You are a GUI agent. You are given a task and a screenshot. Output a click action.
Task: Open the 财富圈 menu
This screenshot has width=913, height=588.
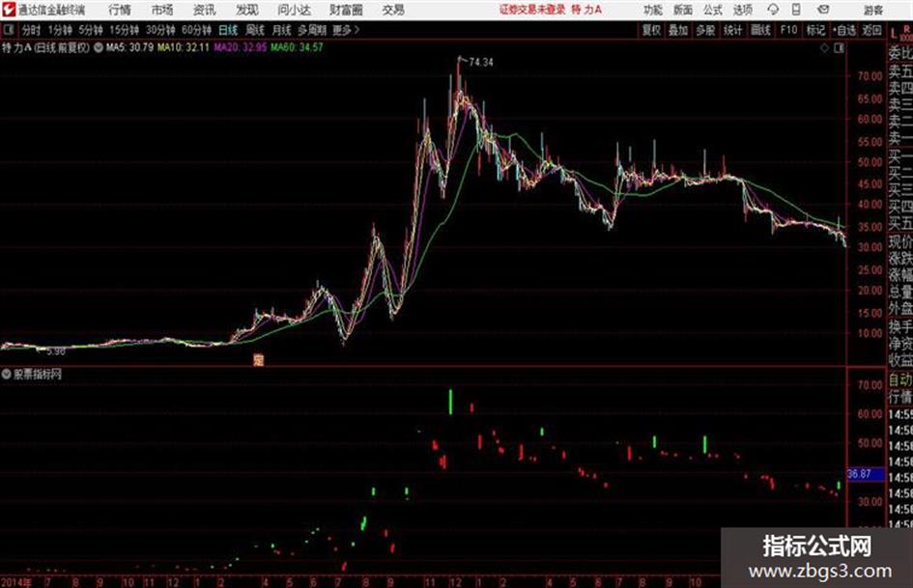pyautogui.click(x=346, y=10)
